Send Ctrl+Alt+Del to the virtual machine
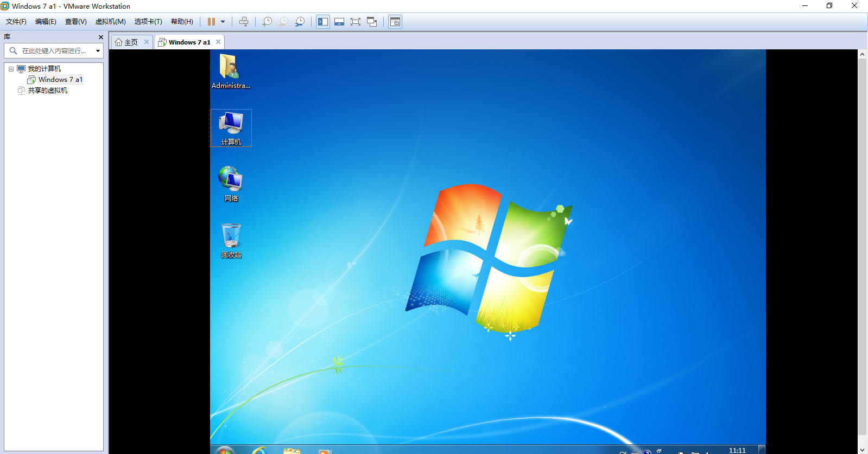Screen dimensions: 868x454 pyautogui.click(x=244, y=22)
